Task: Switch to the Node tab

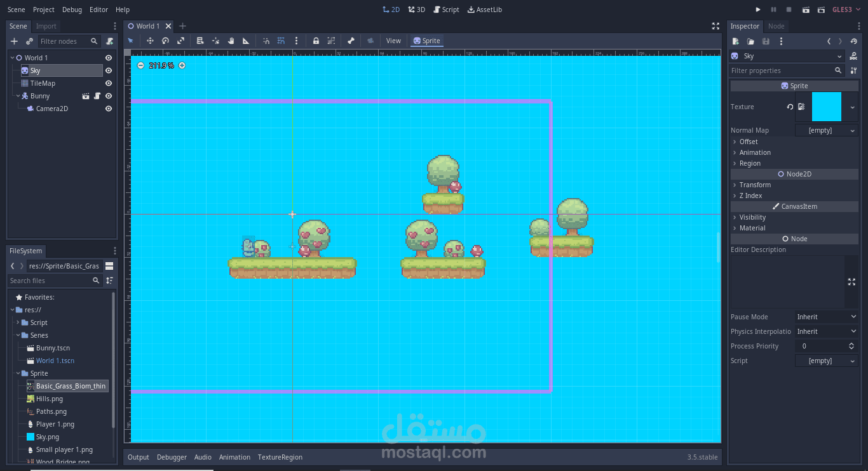Action: [776, 26]
